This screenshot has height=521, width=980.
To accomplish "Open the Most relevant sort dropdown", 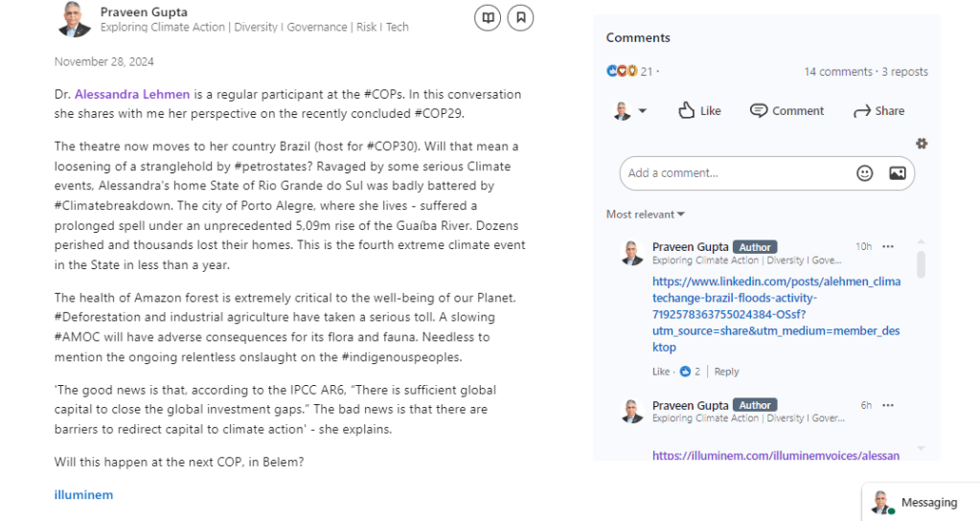I will click(645, 215).
